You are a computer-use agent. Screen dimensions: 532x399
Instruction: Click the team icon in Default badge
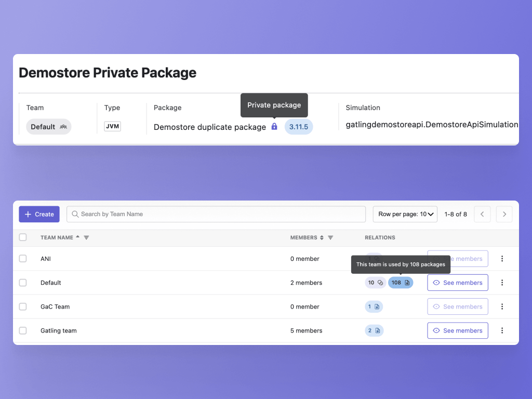pyautogui.click(x=63, y=127)
